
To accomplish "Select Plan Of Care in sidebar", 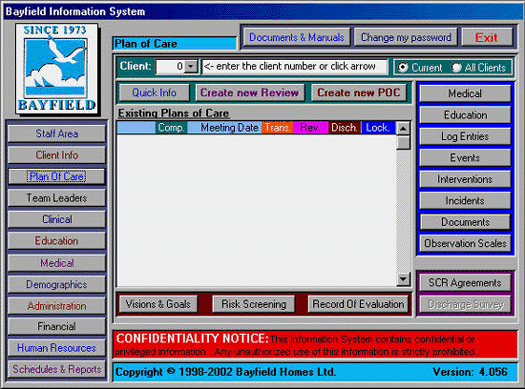I will (57, 176).
